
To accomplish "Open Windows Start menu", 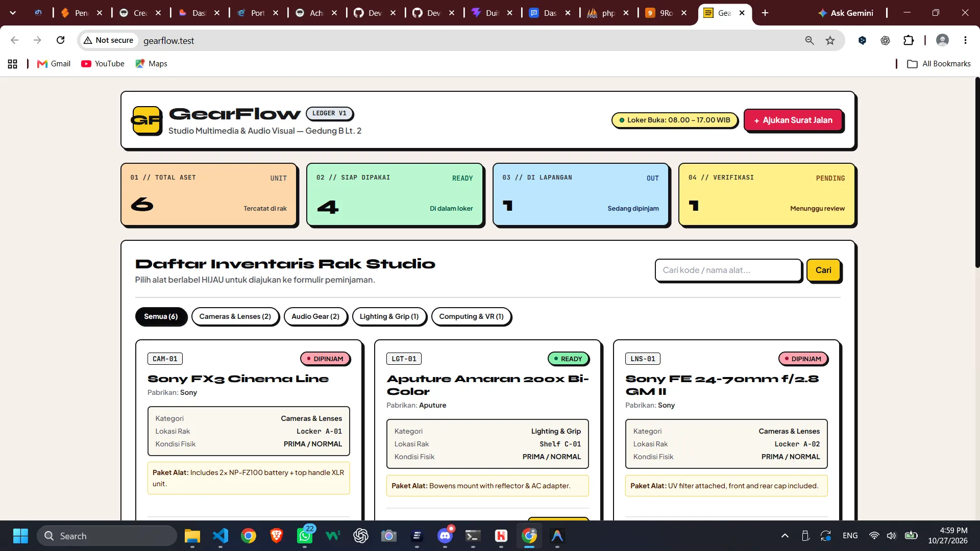I will pos(20,536).
